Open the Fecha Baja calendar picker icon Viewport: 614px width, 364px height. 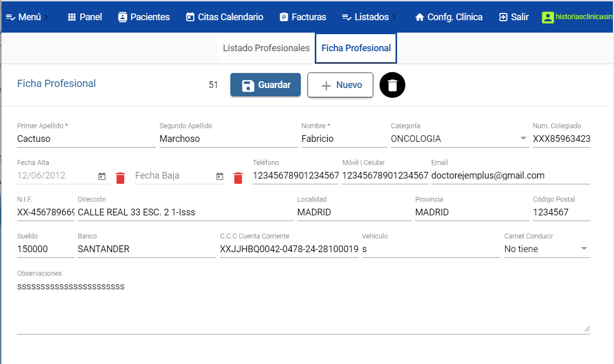220,177
